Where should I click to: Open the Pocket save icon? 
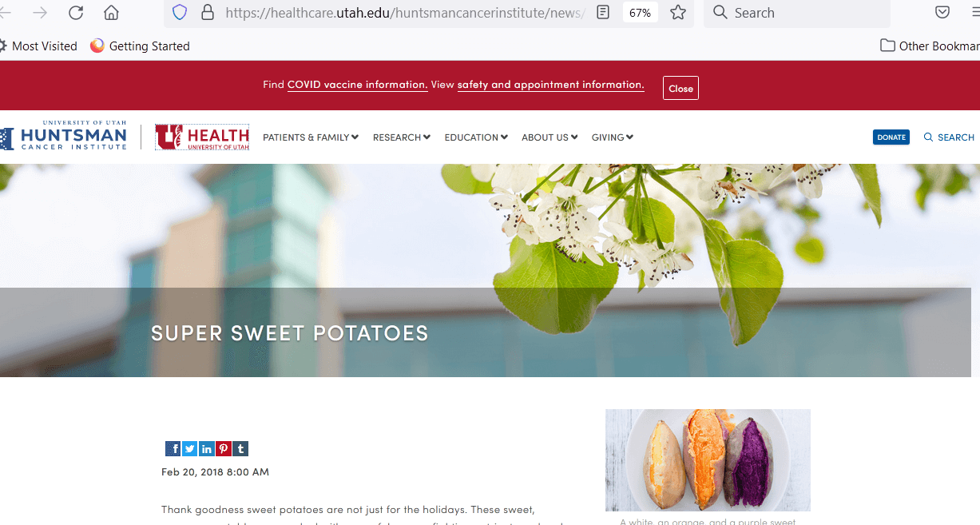tap(942, 13)
